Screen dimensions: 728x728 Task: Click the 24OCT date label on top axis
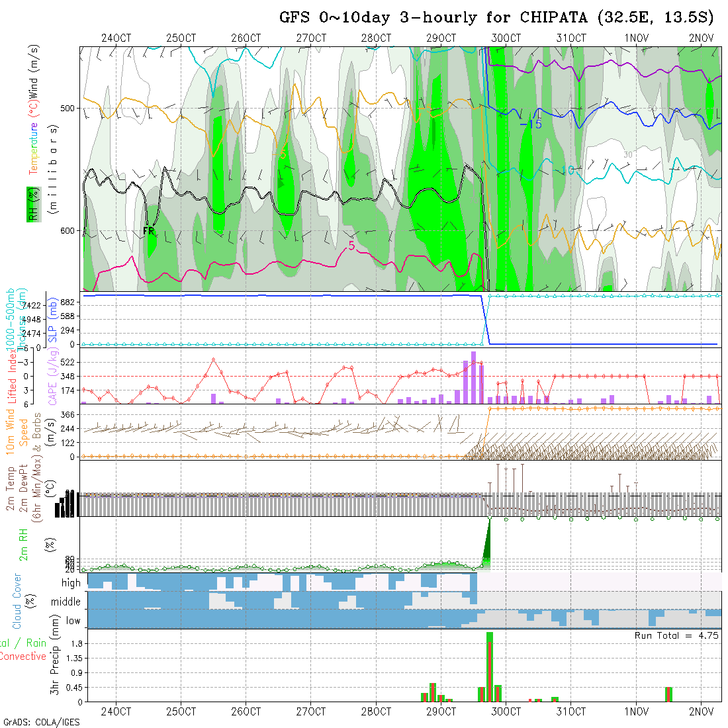tap(116, 38)
